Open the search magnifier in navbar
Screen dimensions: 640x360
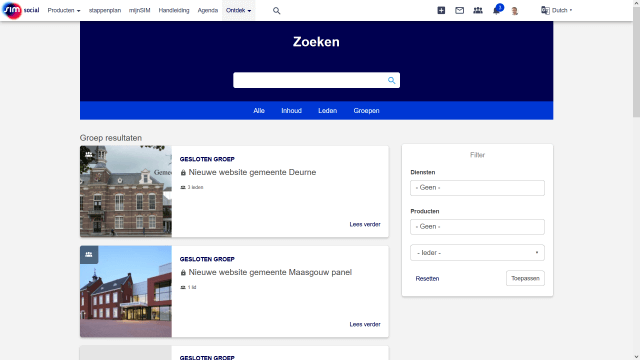point(276,11)
